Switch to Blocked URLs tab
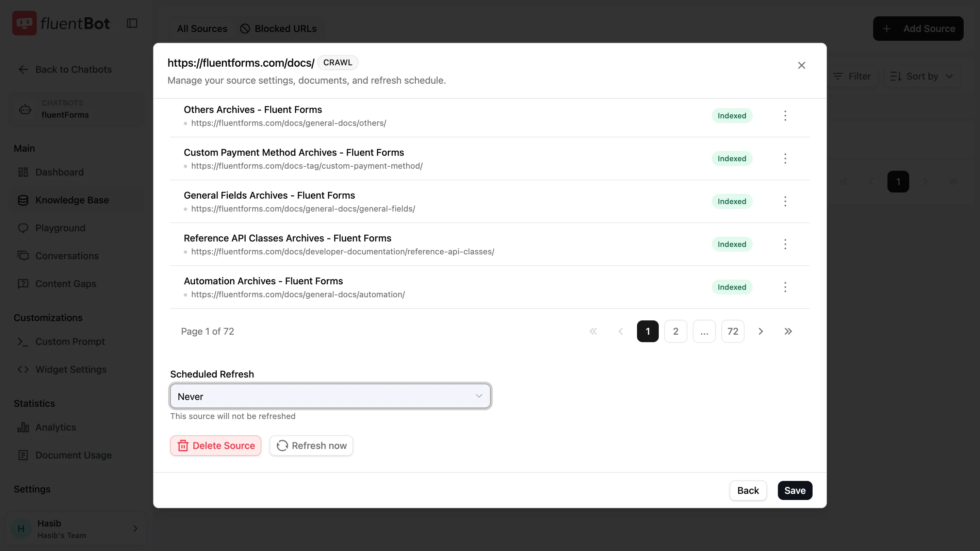Viewport: 980px width, 551px height. coord(278,29)
